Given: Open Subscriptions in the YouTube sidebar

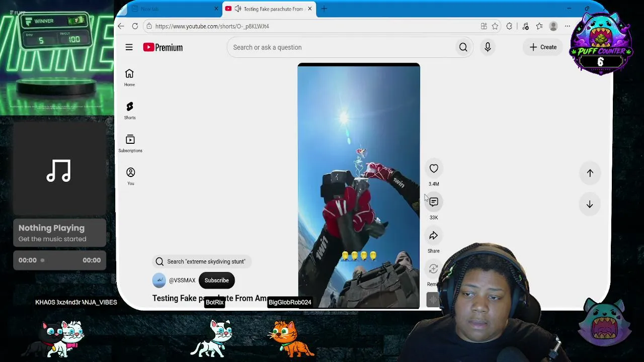Looking at the screenshot, I should 130,143.
